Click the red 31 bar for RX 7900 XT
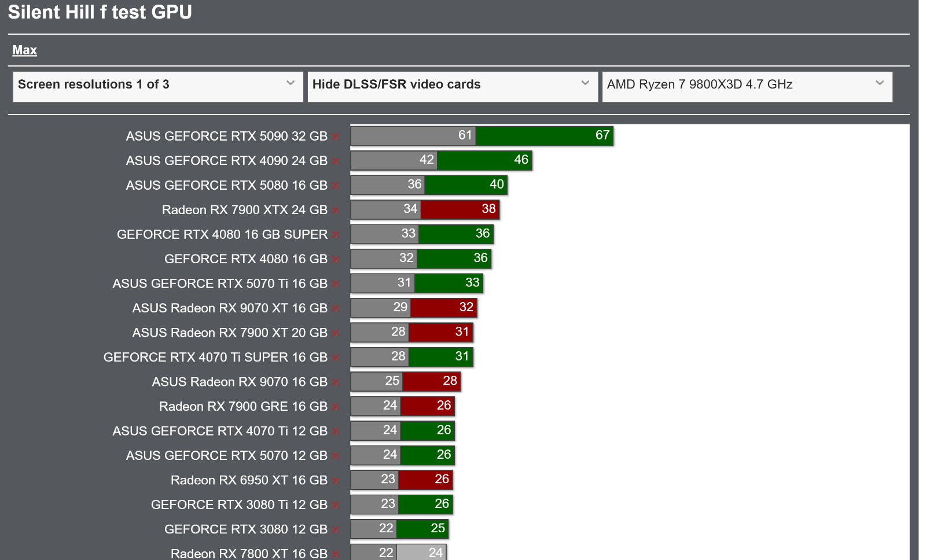The width and height of the screenshot is (926, 560). click(x=441, y=333)
